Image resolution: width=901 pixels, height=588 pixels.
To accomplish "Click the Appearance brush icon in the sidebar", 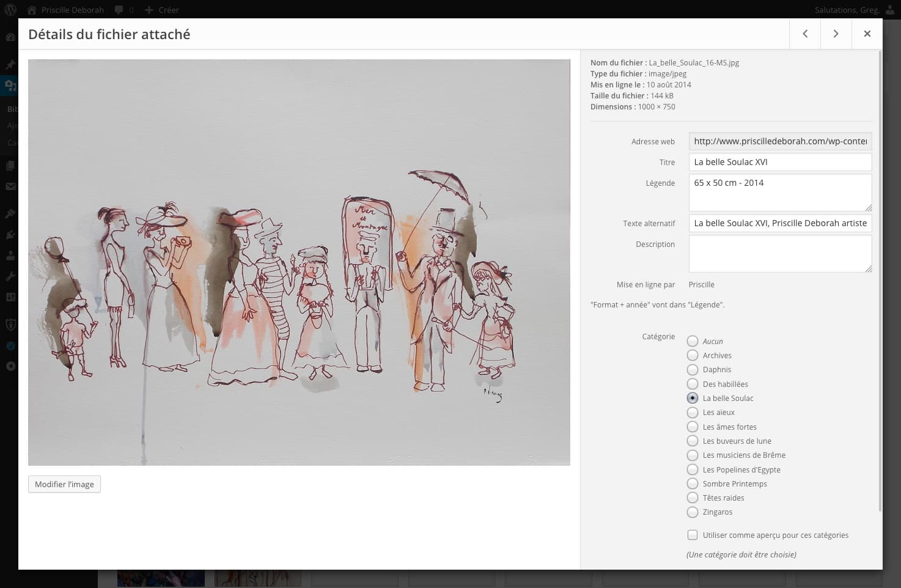I will coord(10,214).
